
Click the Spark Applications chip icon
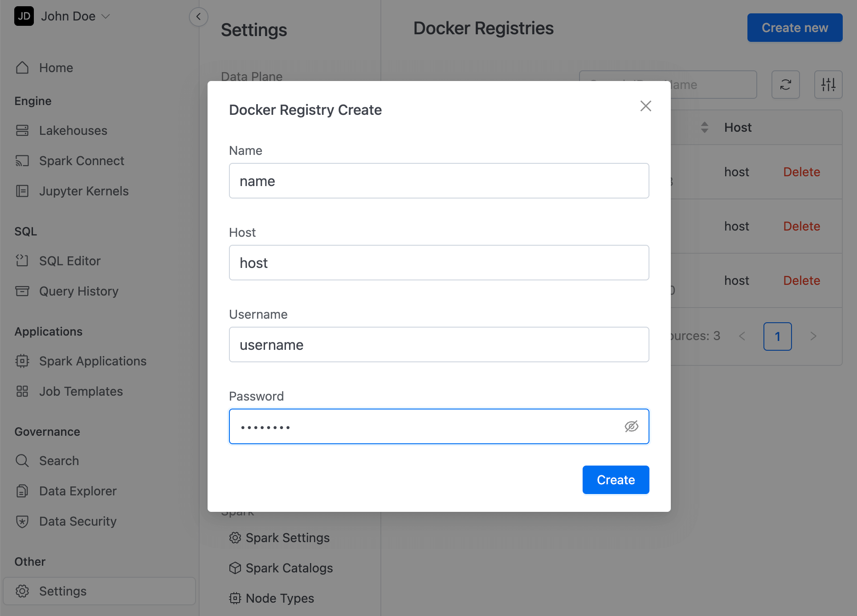coord(22,361)
